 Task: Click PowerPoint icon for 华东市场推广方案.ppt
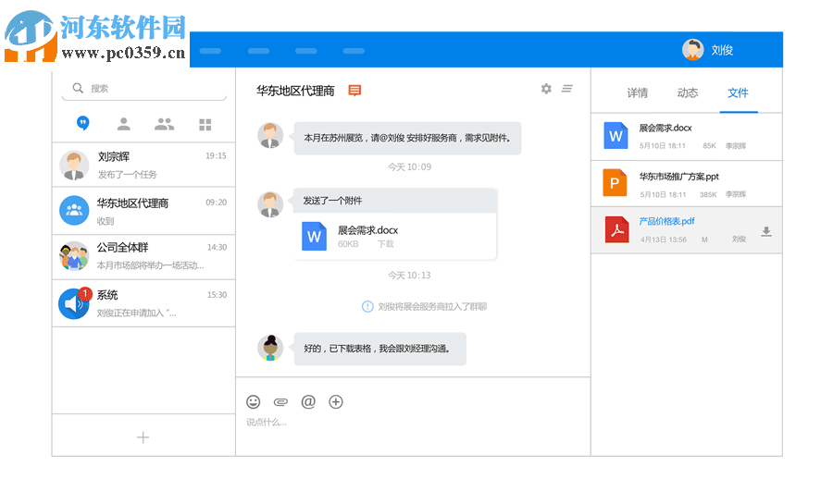[x=615, y=182]
